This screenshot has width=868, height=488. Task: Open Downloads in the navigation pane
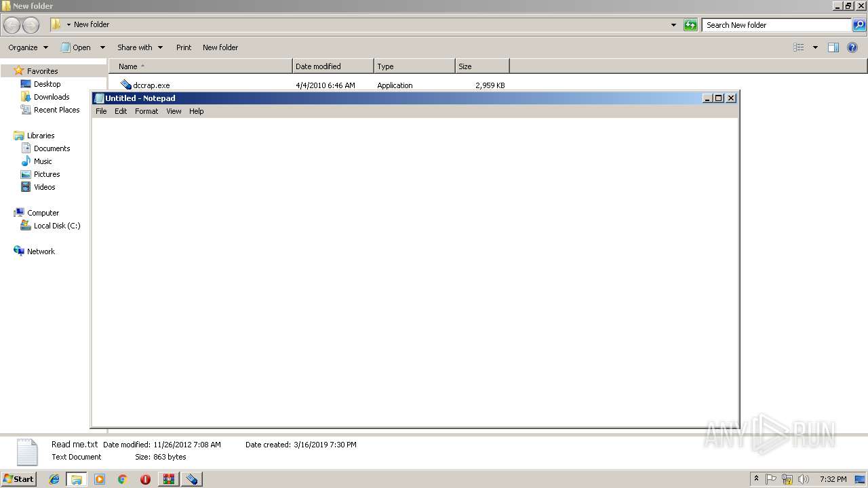(x=52, y=97)
